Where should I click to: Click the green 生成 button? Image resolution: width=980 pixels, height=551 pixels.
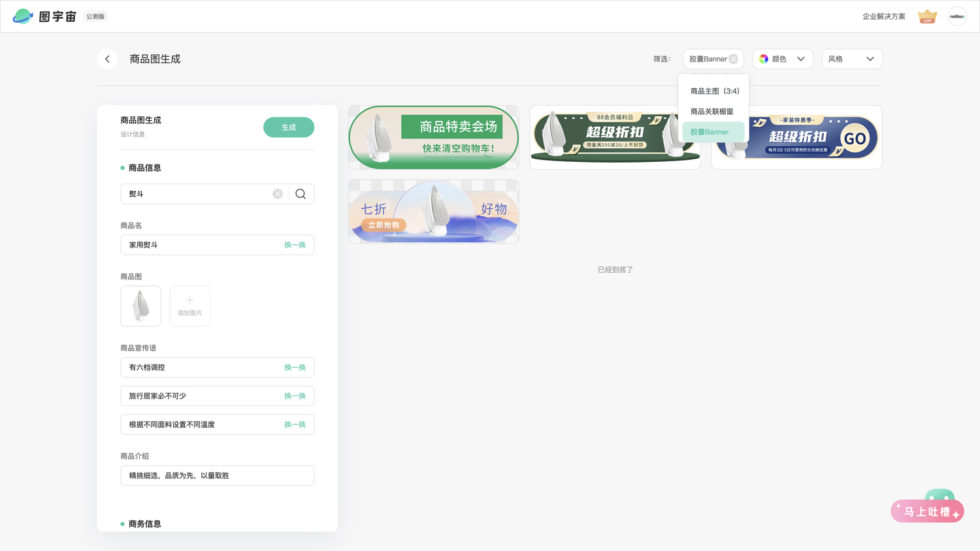[x=289, y=127]
